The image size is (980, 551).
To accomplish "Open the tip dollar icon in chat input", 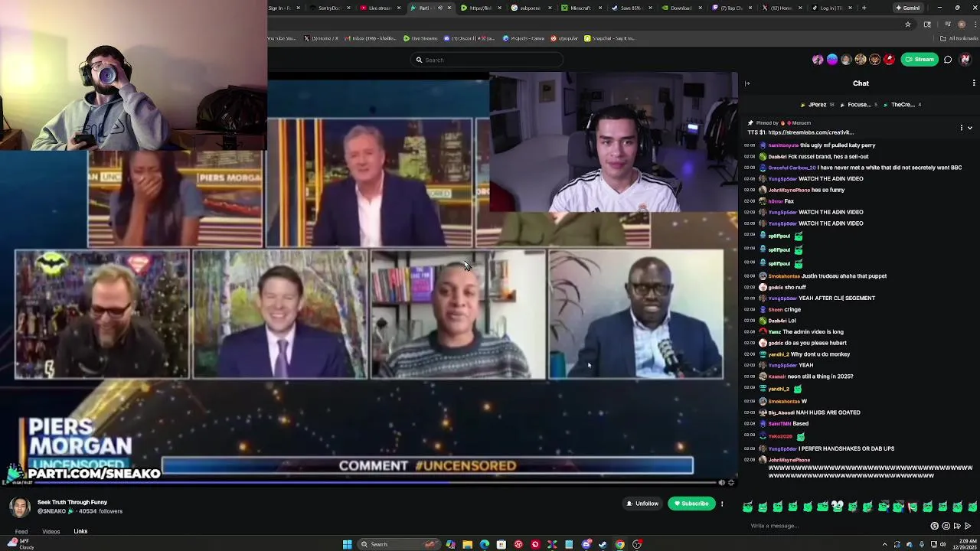I will tap(934, 526).
